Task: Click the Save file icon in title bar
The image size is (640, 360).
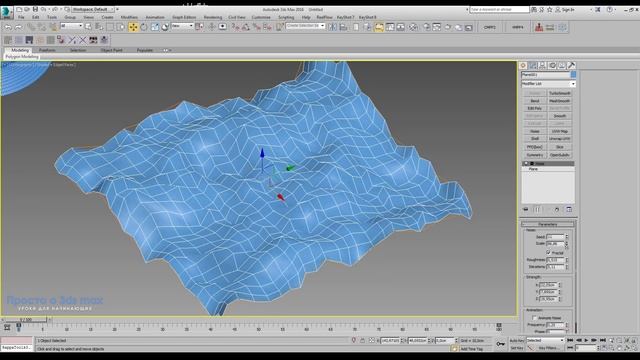Action: tap(35, 9)
